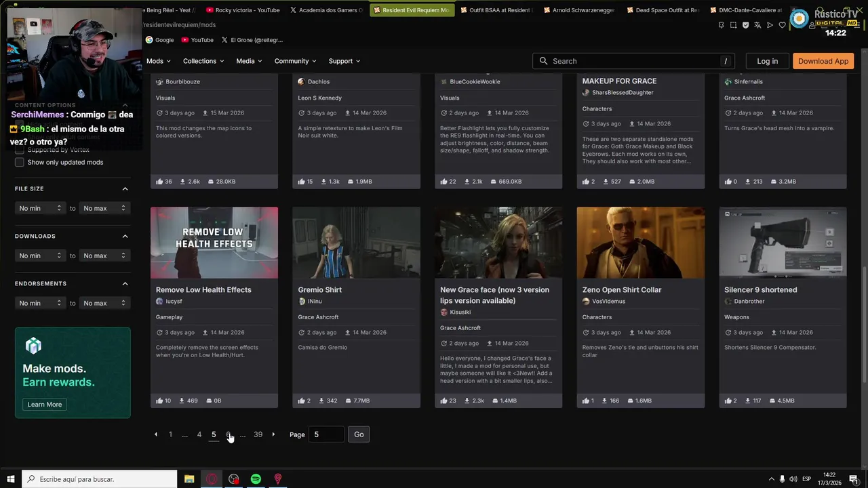868x488 pixels.
Task: Open the Community menu
Action: 296,61
